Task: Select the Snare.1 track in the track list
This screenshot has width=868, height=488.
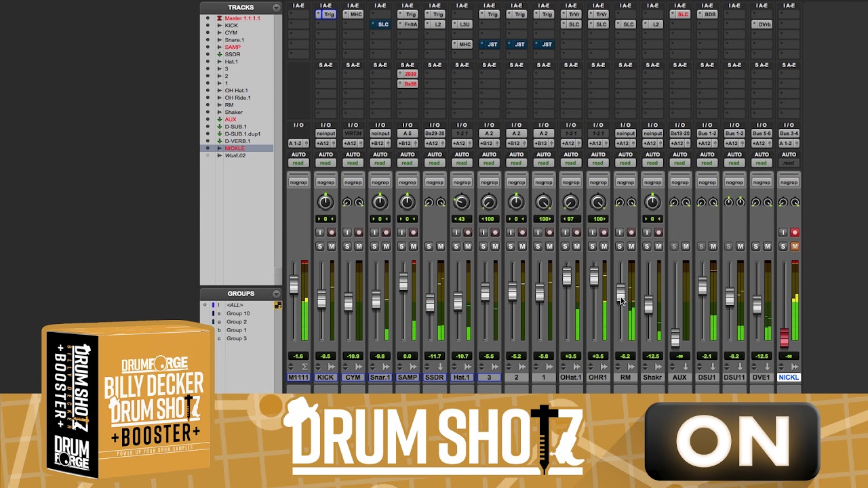Action: [x=235, y=40]
